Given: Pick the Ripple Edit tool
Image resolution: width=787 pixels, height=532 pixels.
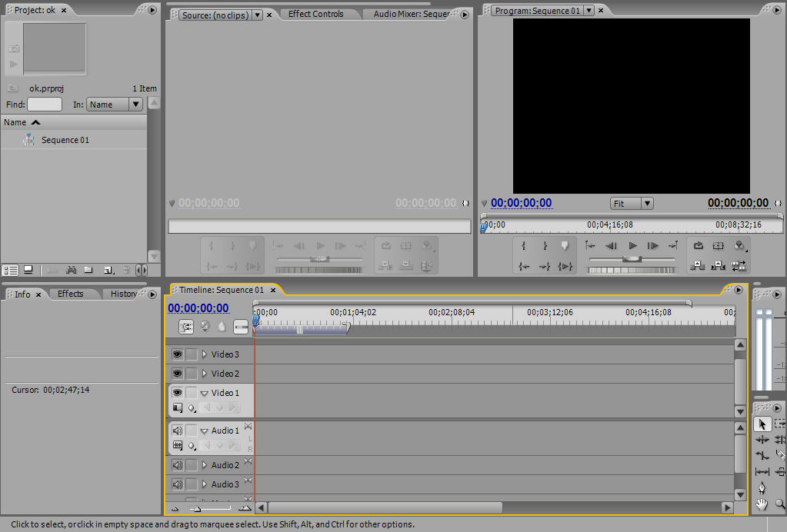Looking at the screenshot, I should tap(762, 440).
